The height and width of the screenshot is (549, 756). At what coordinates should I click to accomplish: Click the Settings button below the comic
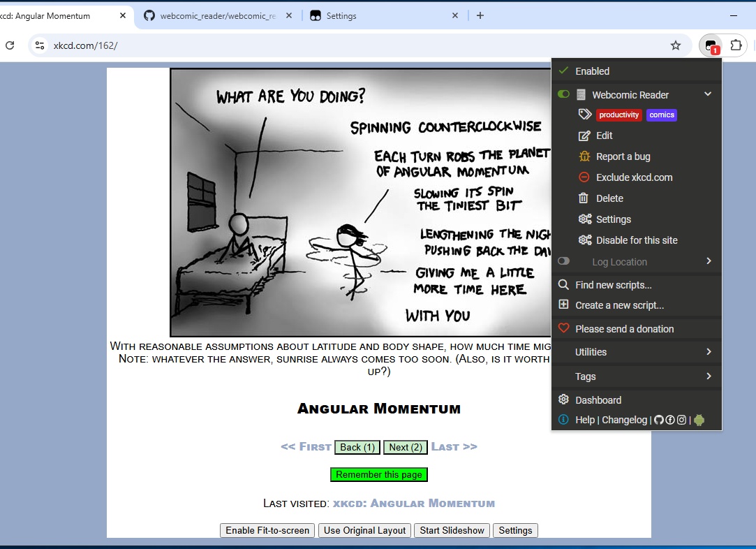tap(515, 530)
